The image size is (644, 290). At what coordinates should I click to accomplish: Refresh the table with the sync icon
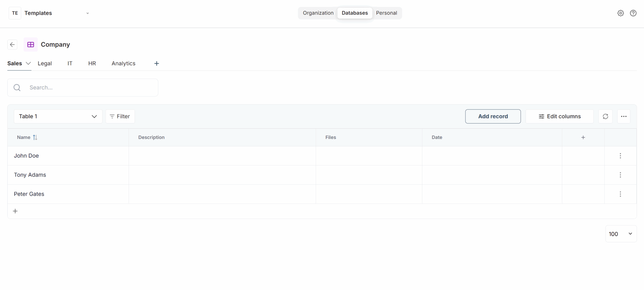tap(605, 116)
